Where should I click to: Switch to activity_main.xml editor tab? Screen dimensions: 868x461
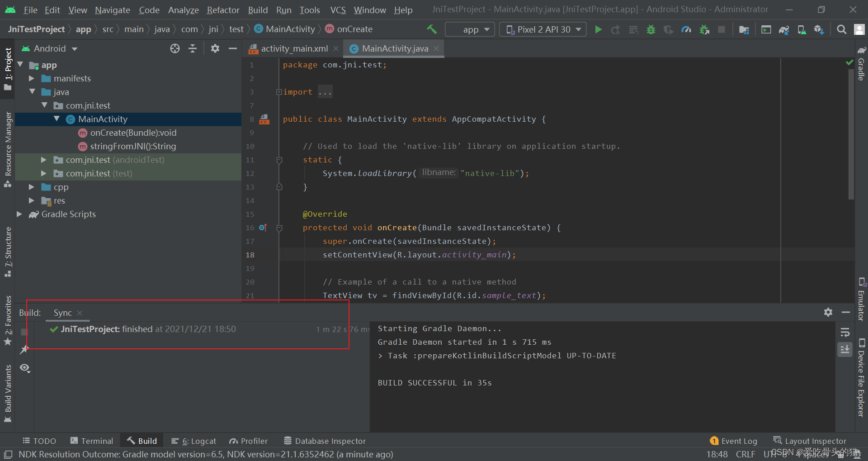294,48
